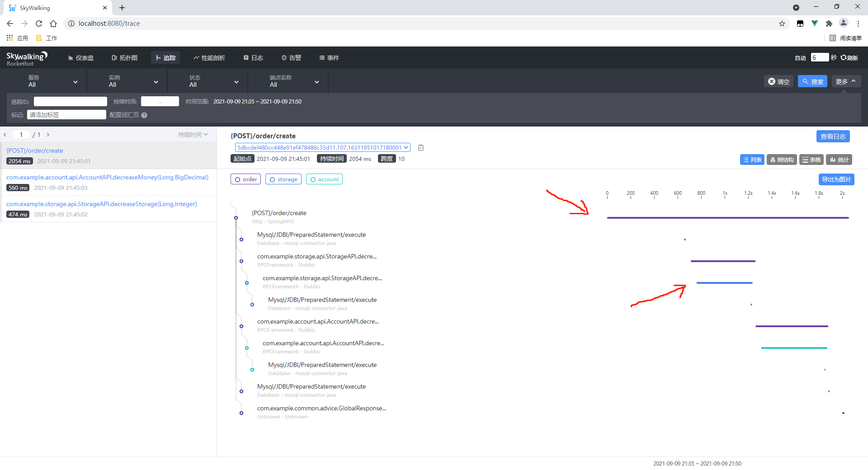Click the 查看日志 view logs button

coord(833,136)
